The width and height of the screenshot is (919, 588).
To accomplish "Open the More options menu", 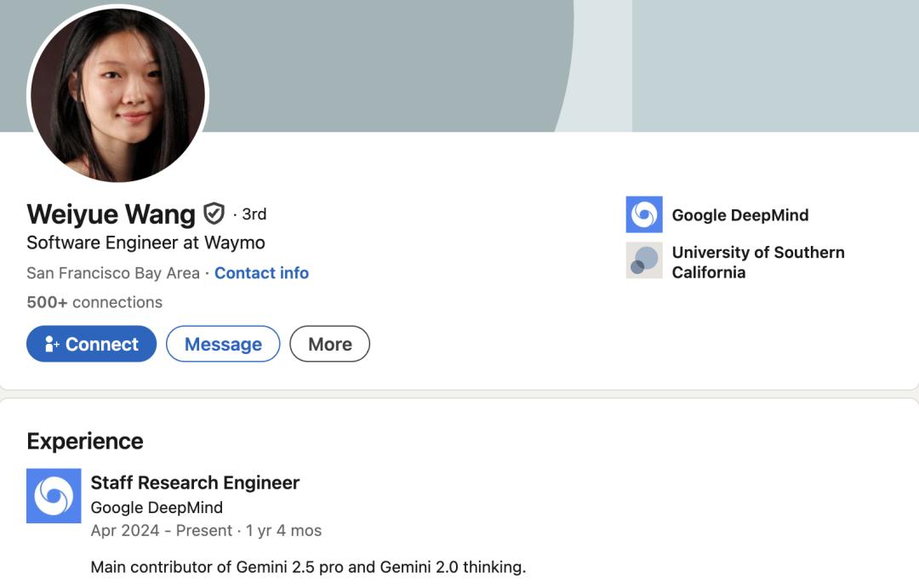I will tap(330, 344).
